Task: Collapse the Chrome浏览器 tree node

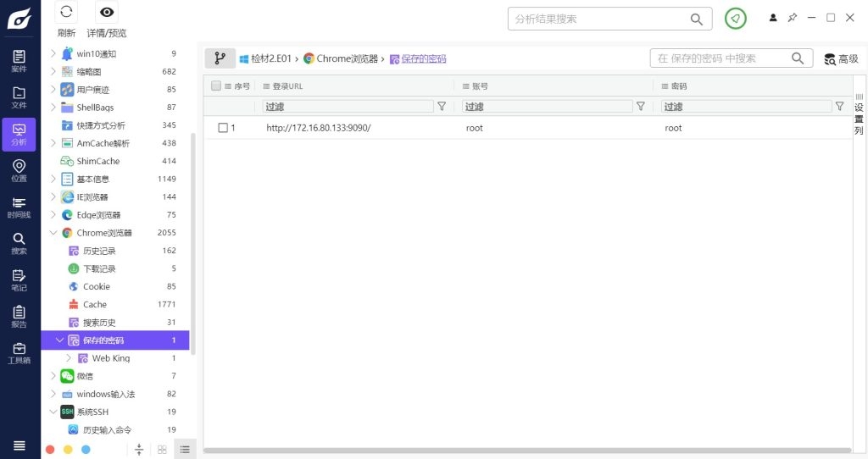Action: (53, 233)
